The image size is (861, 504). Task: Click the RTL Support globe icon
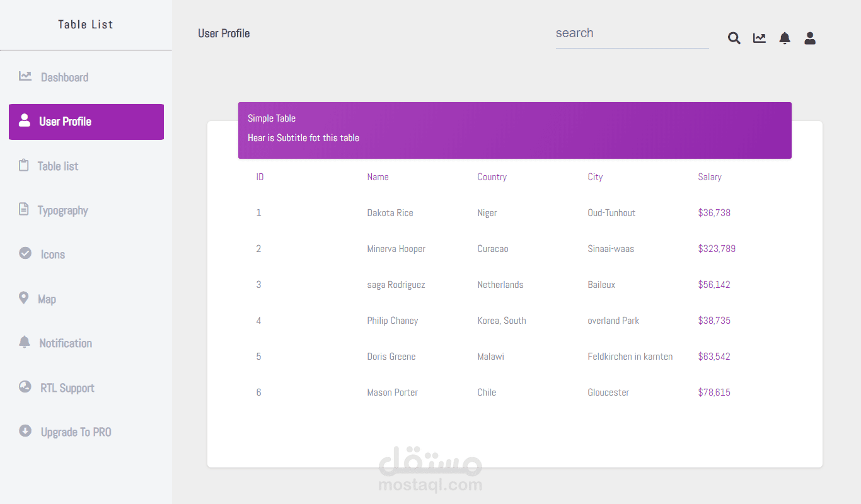(x=25, y=387)
